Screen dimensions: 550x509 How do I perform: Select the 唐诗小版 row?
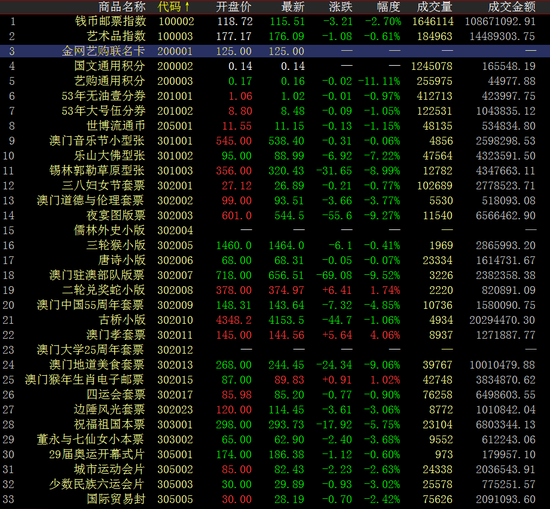pos(275,260)
